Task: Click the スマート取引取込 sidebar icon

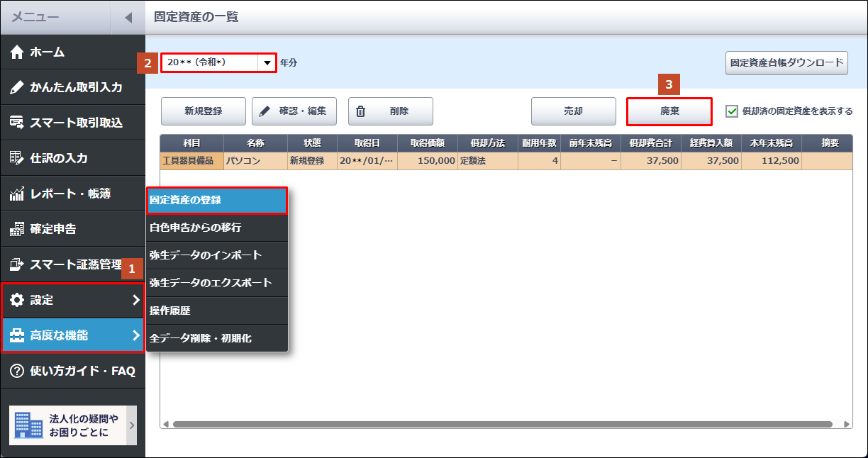Action: tap(18, 123)
